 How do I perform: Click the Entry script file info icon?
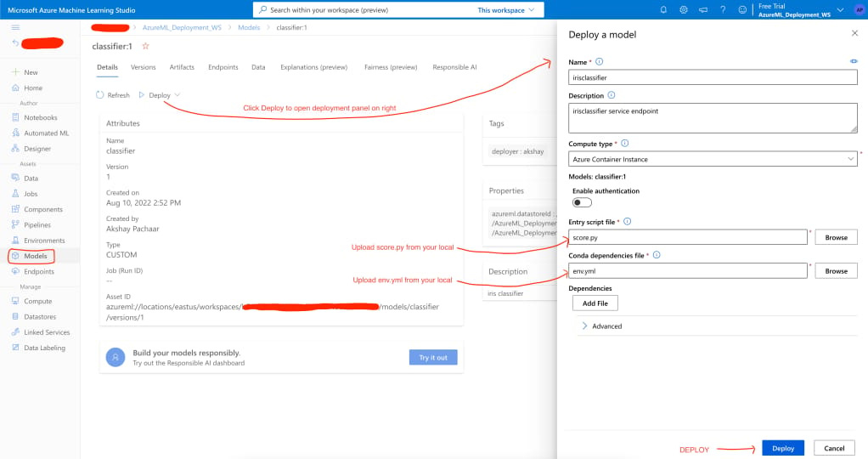[x=627, y=221]
